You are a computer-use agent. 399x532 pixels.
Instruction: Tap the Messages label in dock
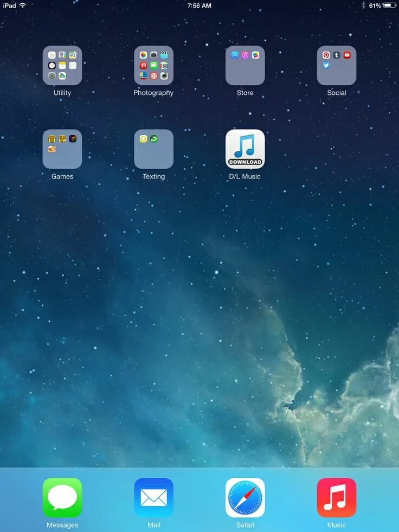pos(62,525)
